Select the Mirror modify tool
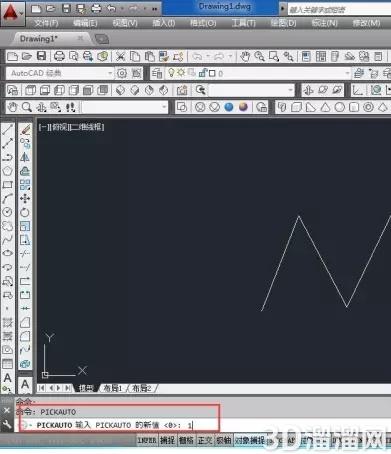391x454 pixels. (25, 157)
